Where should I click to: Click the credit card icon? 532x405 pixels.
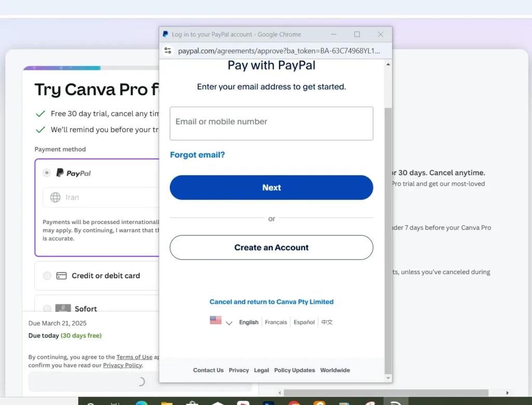coord(61,276)
